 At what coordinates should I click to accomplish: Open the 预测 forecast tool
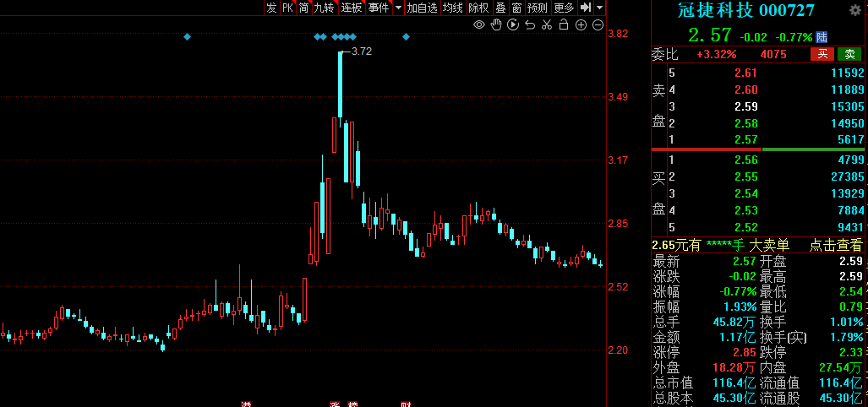(537, 8)
